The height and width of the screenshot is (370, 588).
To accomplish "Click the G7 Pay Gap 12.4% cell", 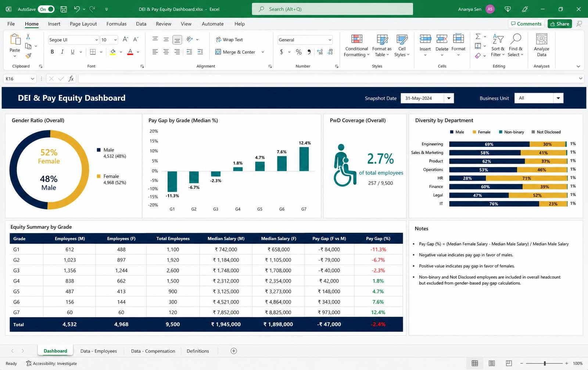I will [x=378, y=312].
